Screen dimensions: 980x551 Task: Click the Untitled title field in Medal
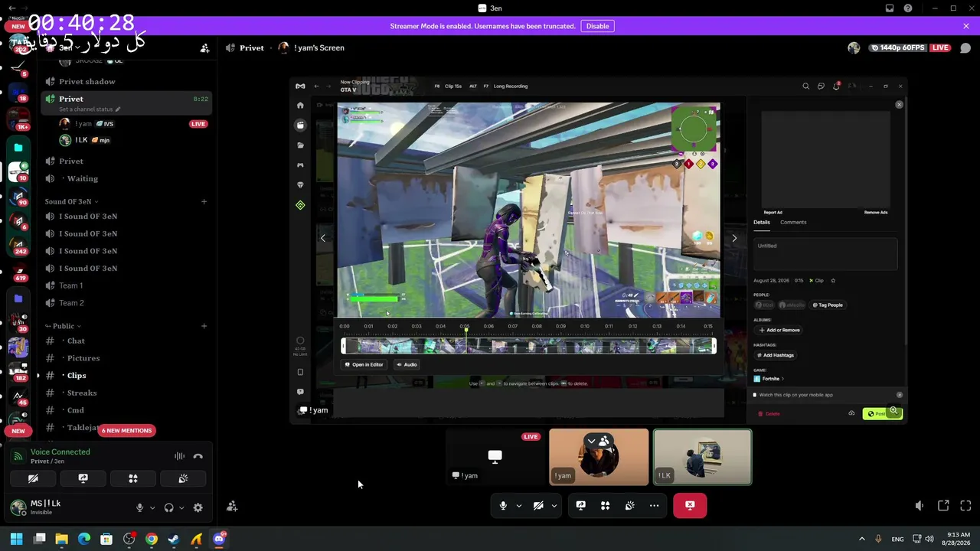[x=825, y=254]
